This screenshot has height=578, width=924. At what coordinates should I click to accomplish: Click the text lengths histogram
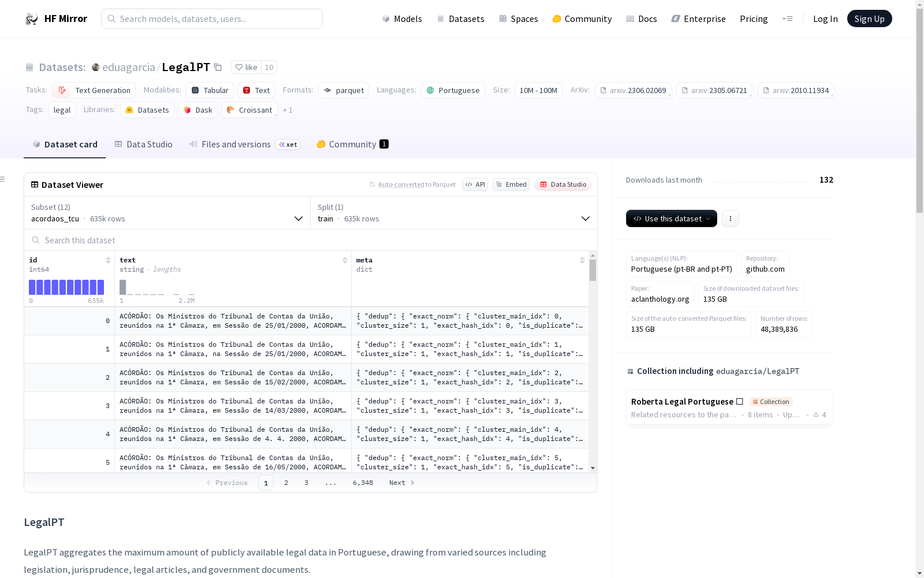[157, 287]
